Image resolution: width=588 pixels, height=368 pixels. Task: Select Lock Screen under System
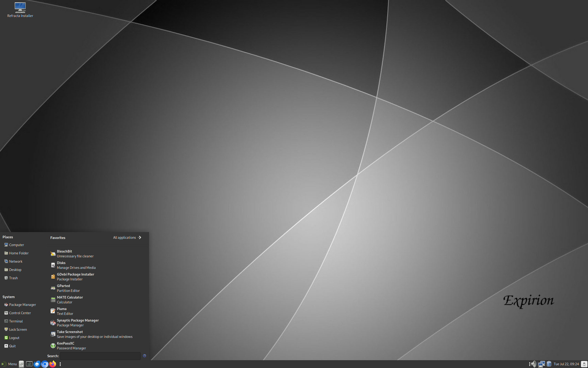16,330
